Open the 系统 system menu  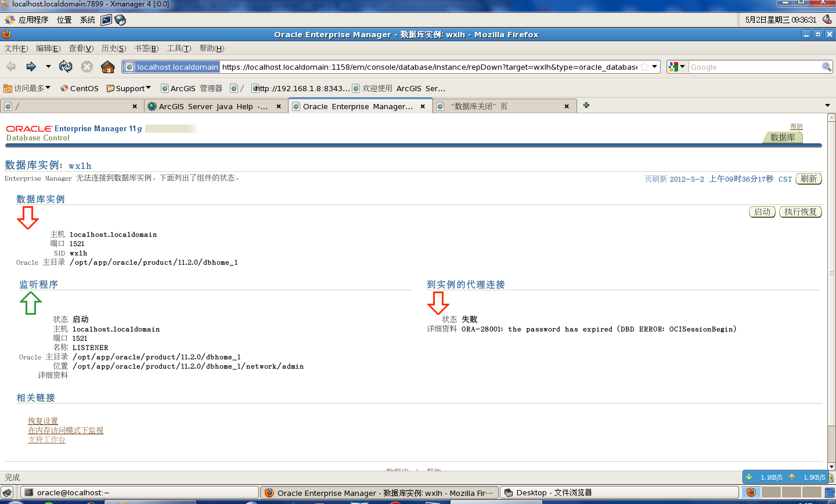pyautogui.click(x=88, y=20)
